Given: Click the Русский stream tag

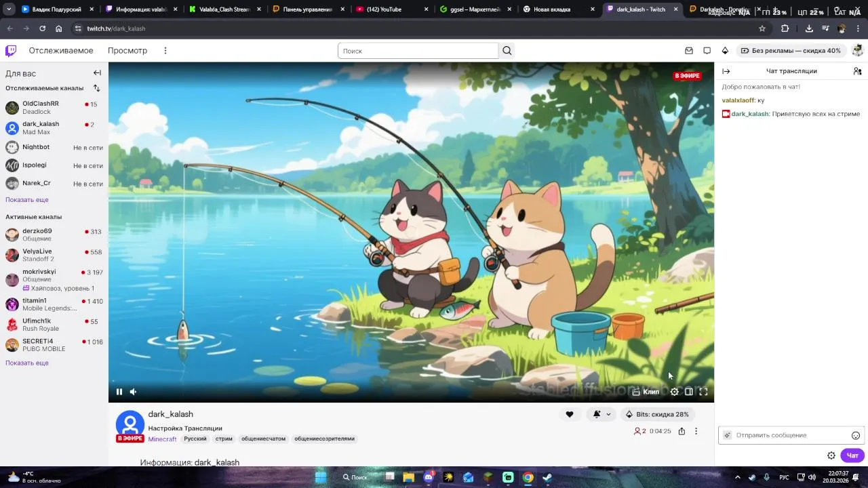Looking at the screenshot, I should pyautogui.click(x=195, y=439).
